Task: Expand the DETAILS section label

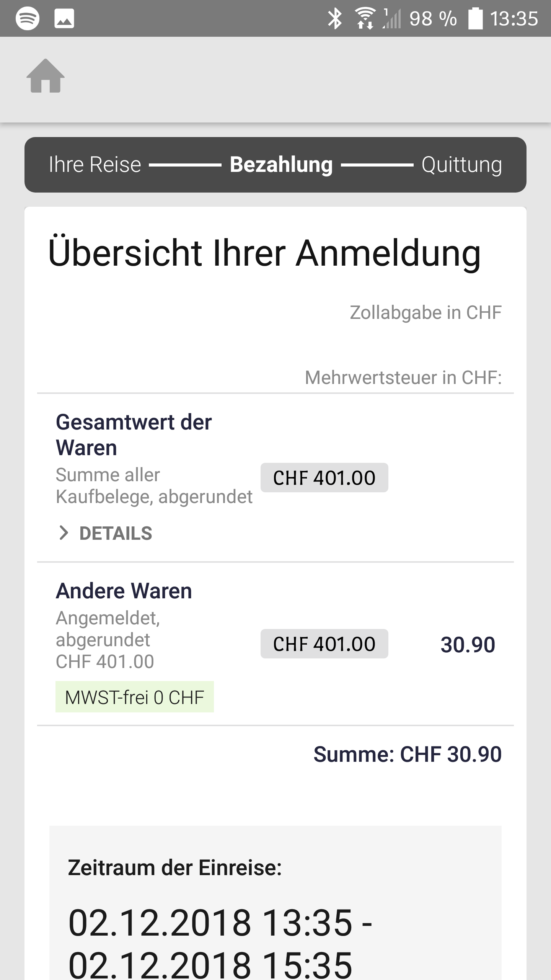Action: (116, 533)
